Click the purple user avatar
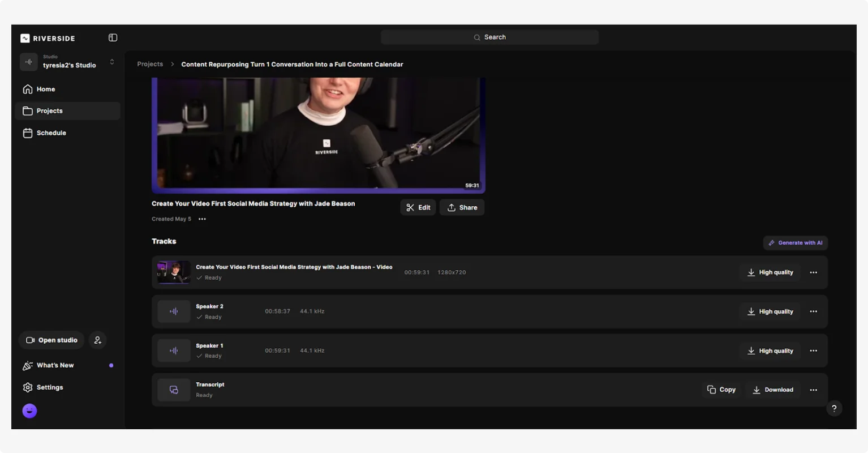Image resolution: width=868 pixels, height=453 pixels. point(29,411)
